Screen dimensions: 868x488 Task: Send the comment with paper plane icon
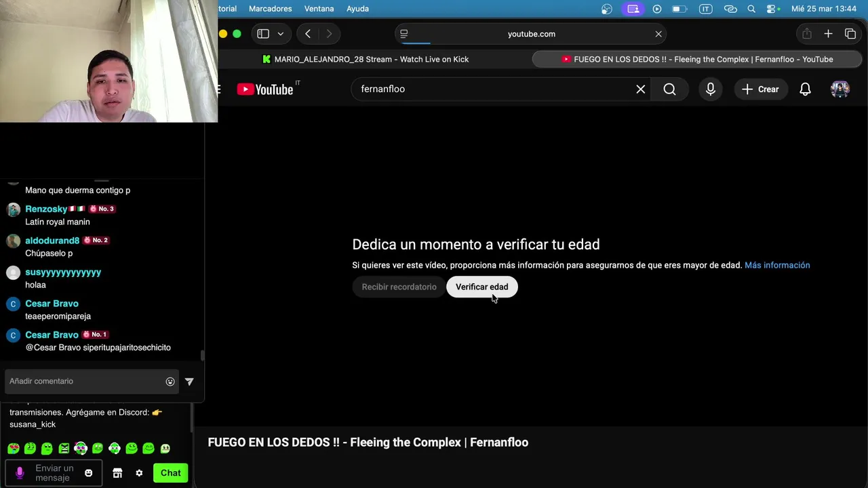(189, 382)
